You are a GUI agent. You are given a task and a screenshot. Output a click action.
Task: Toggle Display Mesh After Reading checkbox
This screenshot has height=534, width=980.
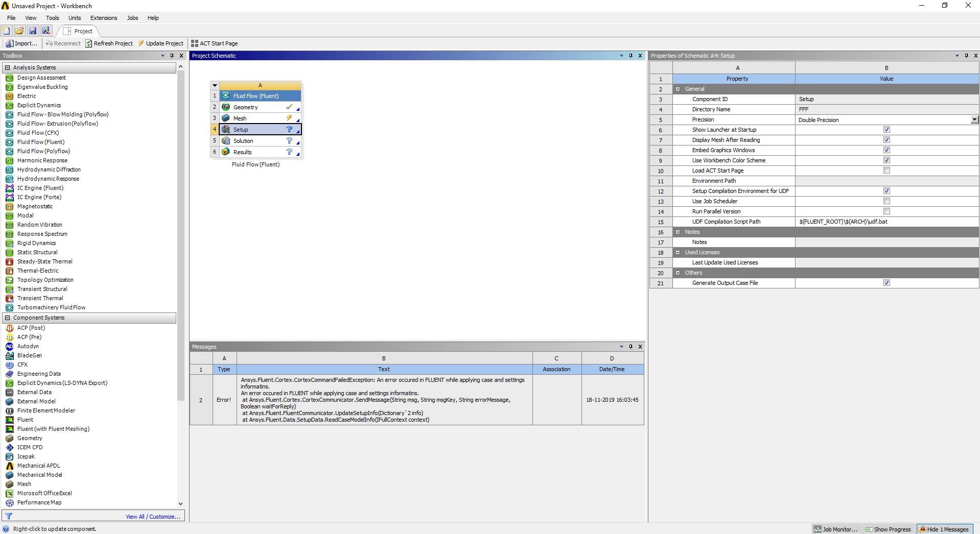point(886,140)
